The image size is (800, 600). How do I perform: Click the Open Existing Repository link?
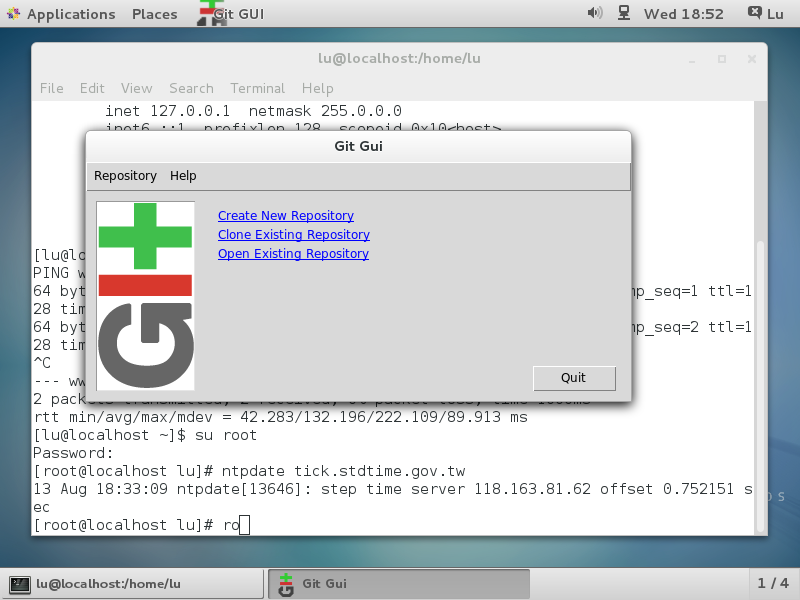point(293,254)
